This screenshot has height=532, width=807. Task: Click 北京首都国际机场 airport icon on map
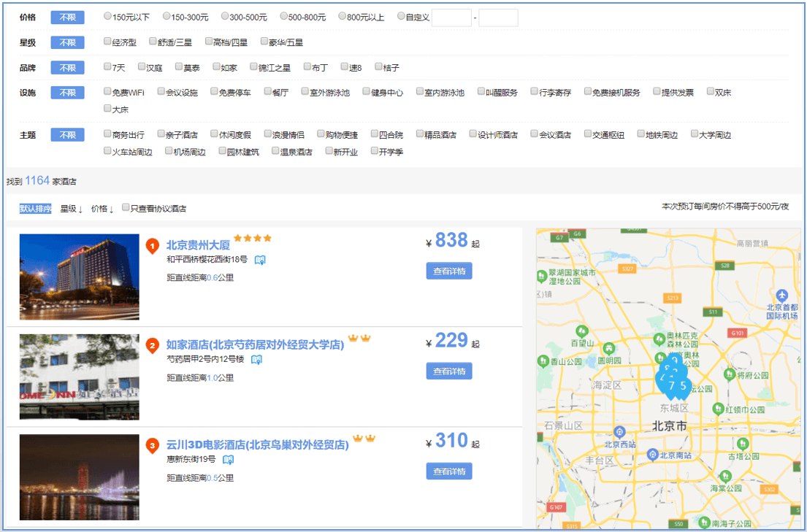coord(781,296)
